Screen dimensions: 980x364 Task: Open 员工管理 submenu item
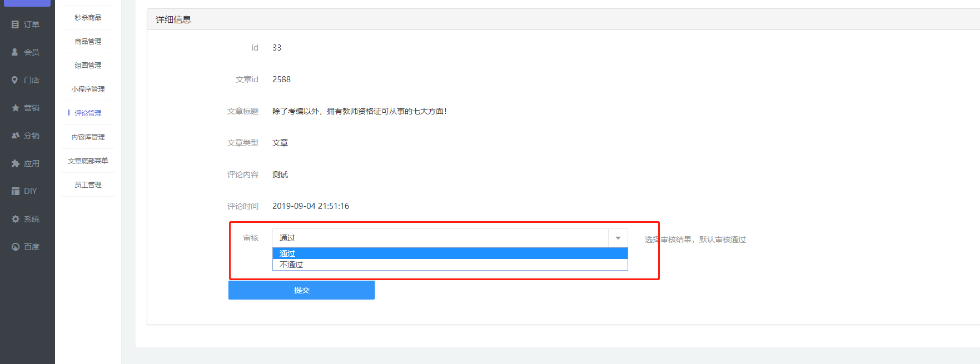click(88, 185)
